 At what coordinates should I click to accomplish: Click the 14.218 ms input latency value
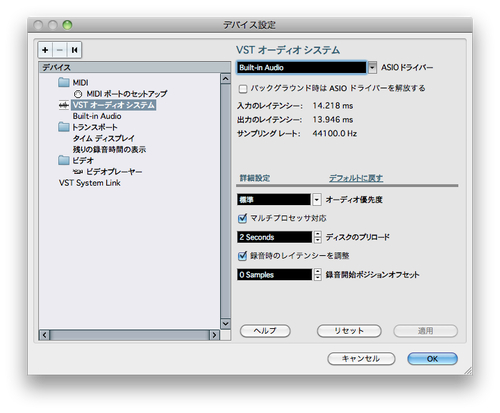[x=333, y=106]
